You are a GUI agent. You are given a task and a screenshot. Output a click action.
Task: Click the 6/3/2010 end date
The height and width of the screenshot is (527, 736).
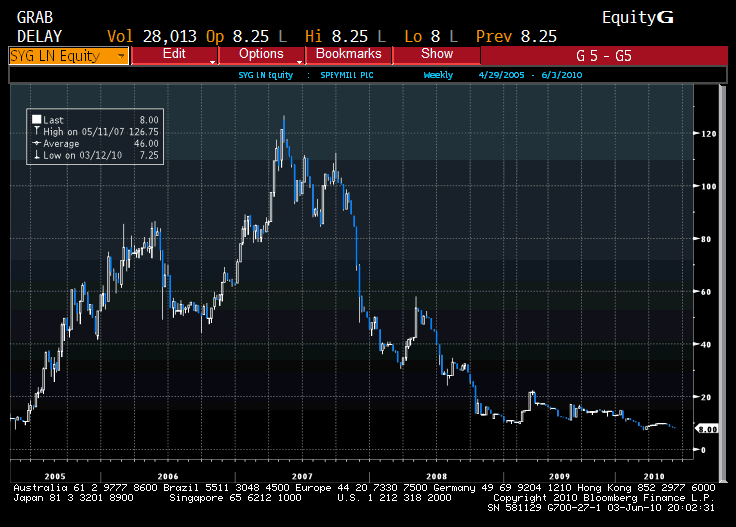point(562,75)
